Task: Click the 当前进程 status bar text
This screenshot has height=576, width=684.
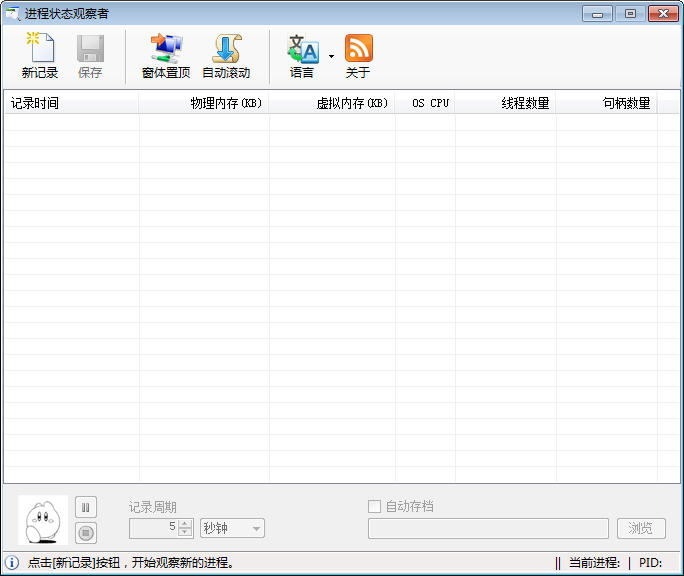Action: point(594,563)
